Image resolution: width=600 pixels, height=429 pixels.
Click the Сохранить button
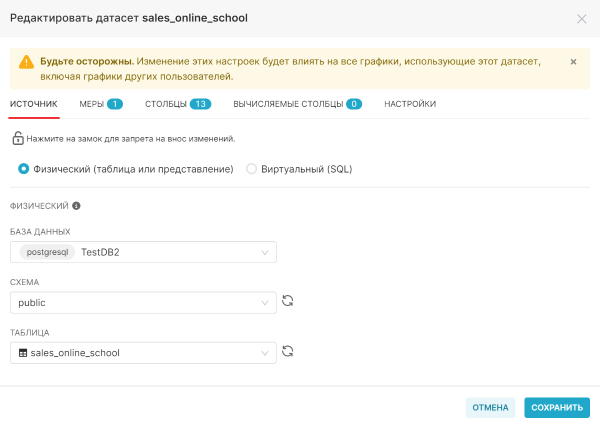click(x=557, y=408)
